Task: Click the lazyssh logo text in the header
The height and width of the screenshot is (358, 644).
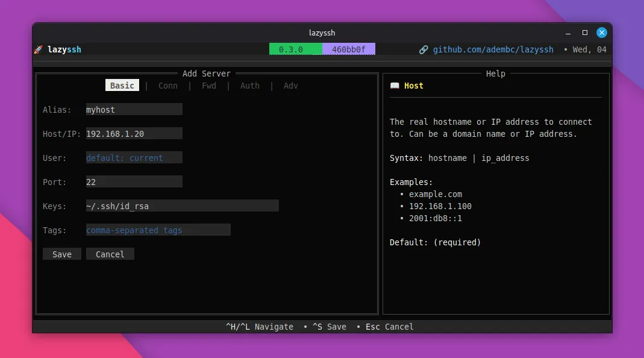Action: [64, 50]
